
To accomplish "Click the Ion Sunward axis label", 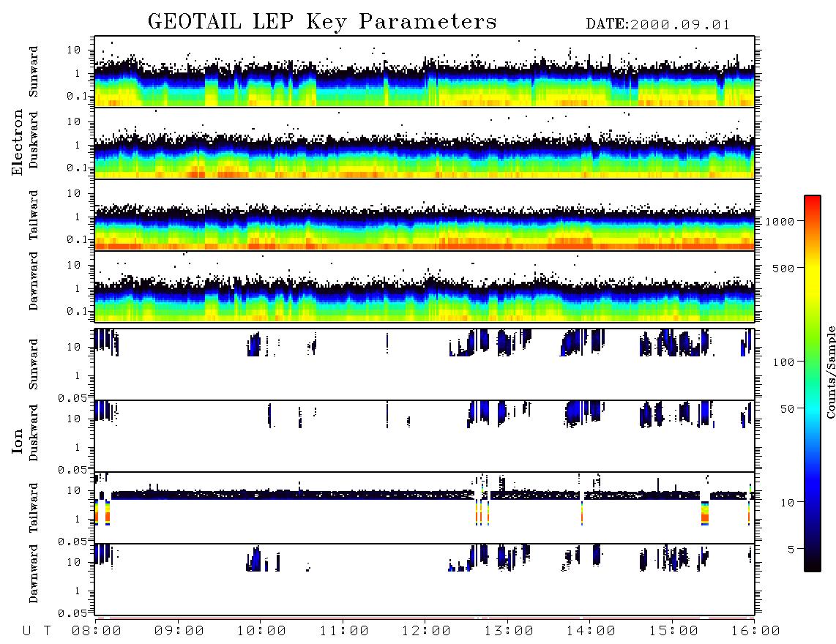I will coord(34,364).
